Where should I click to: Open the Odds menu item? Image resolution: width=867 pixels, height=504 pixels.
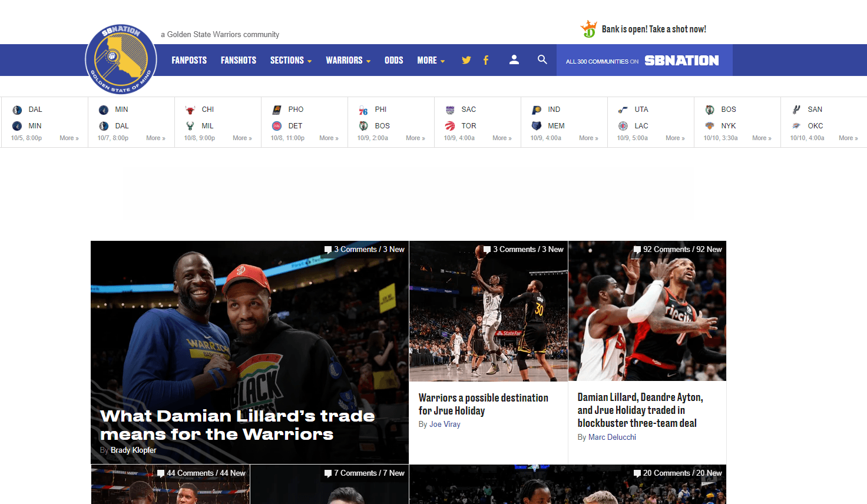point(394,60)
